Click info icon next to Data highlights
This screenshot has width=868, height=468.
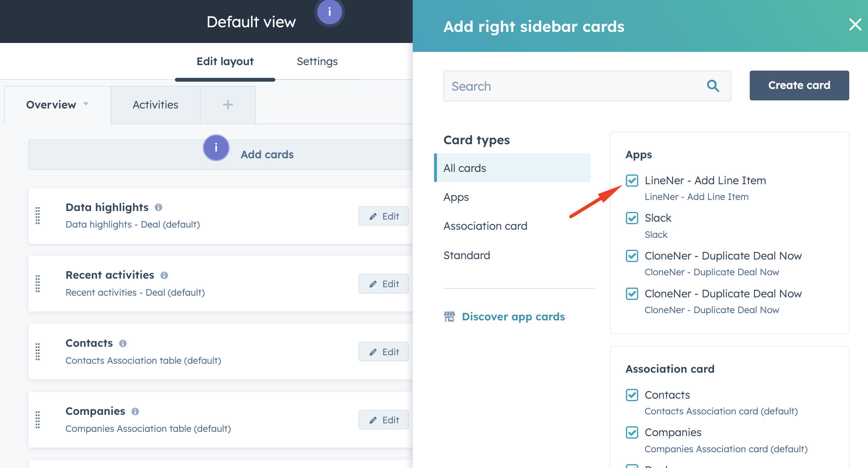(x=158, y=207)
